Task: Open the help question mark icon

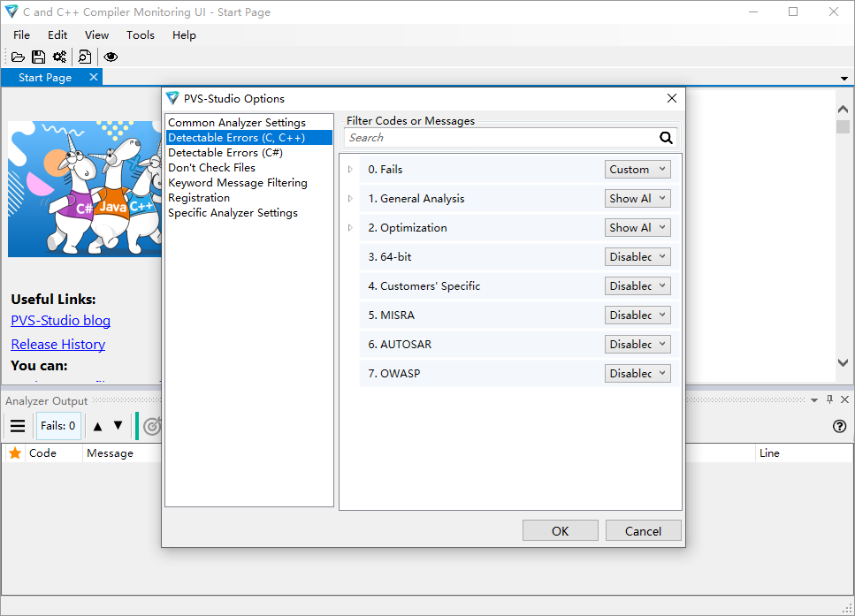Action: point(840,426)
